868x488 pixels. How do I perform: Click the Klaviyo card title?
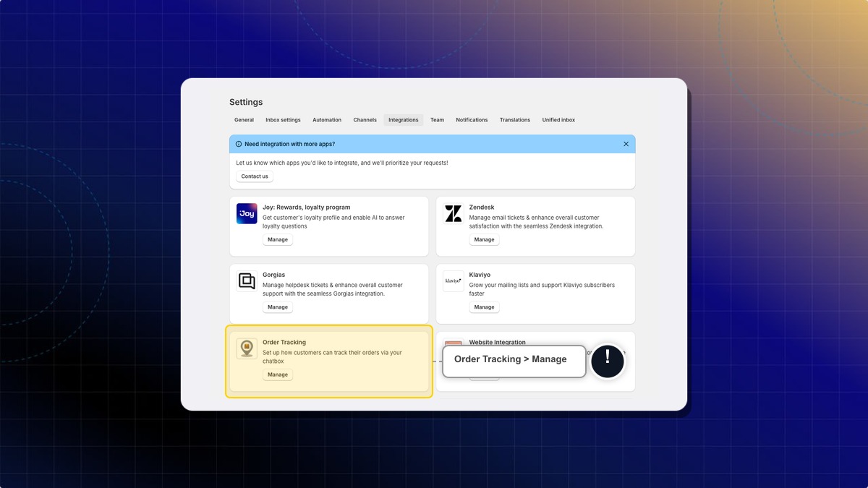[x=480, y=275]
